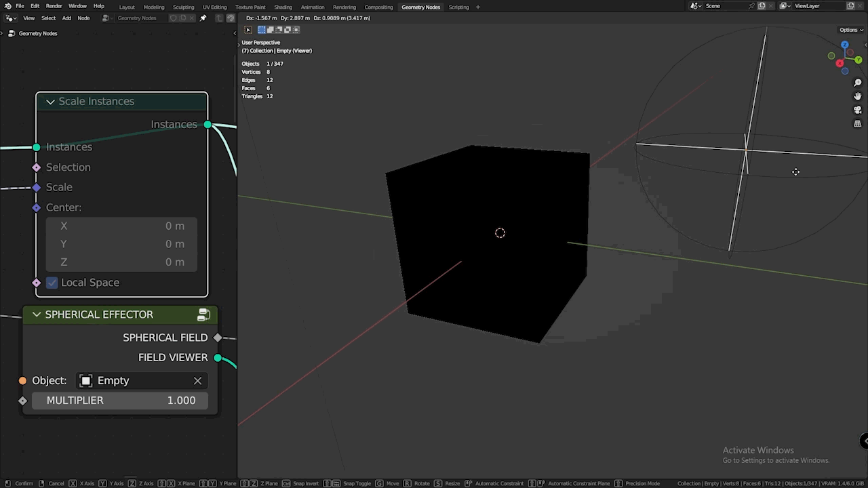Add a new workspace with plus icon

[478, 7]
